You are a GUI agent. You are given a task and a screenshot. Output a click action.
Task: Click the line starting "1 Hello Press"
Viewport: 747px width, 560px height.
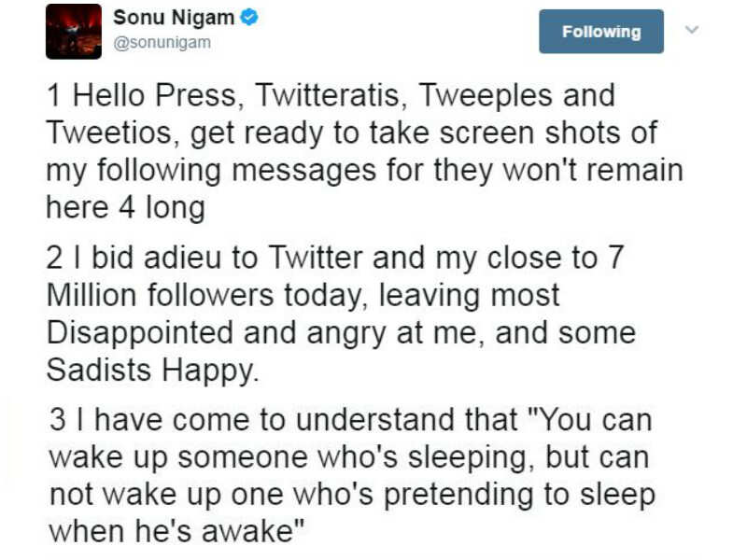(x=331, y=95)
